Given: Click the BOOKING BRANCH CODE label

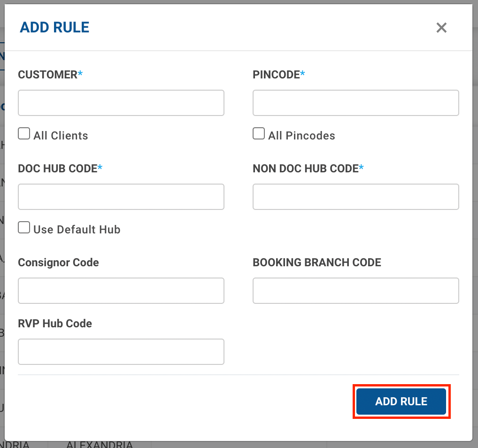Looking at the screenshot, I should point(316,263).
